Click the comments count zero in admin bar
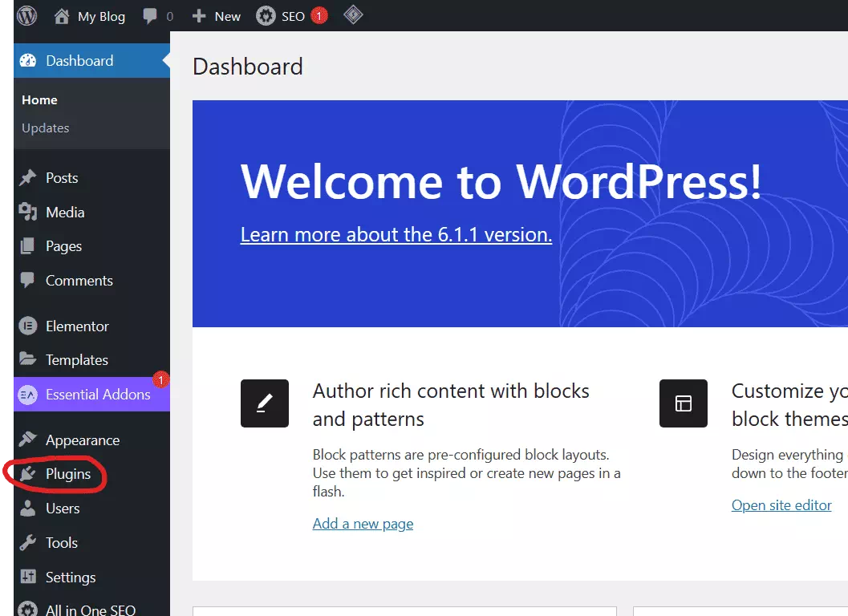 pos(170,17)
